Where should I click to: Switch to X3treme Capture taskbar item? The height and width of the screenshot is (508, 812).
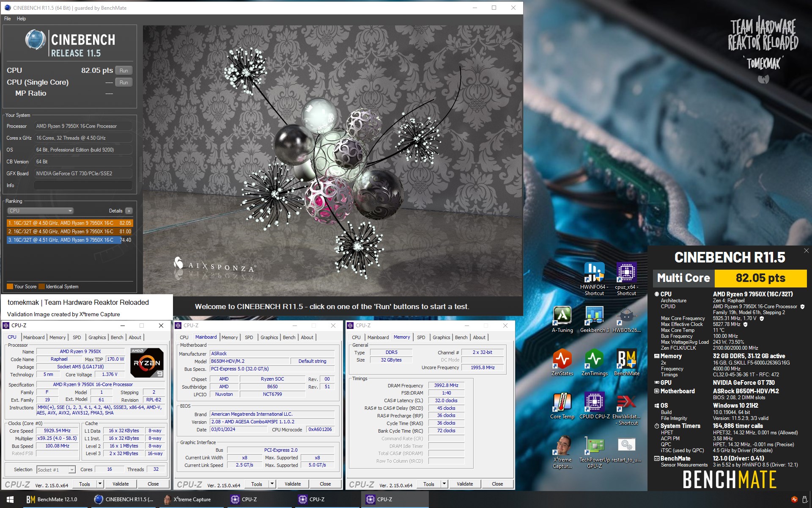pos(192,500)
